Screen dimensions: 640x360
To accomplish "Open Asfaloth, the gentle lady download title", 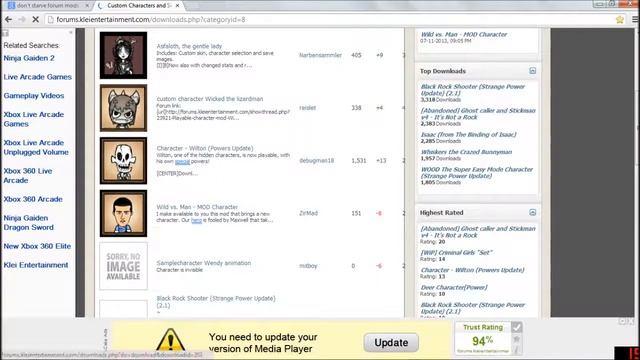I will click(189, 46).
